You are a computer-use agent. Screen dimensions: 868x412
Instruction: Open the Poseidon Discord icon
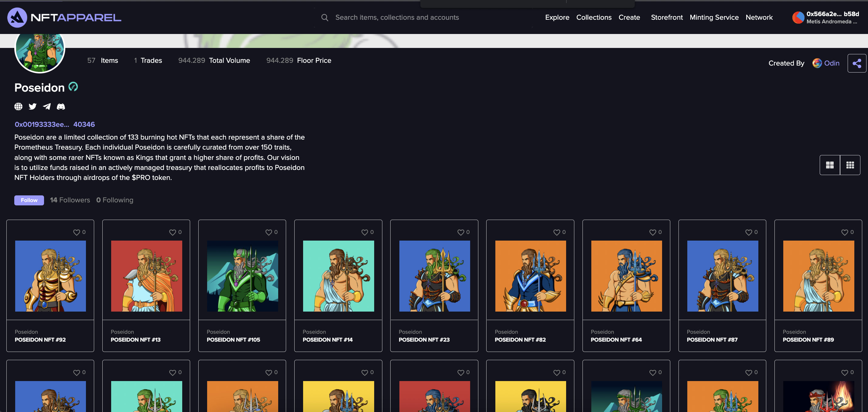(x=61, y=106)
